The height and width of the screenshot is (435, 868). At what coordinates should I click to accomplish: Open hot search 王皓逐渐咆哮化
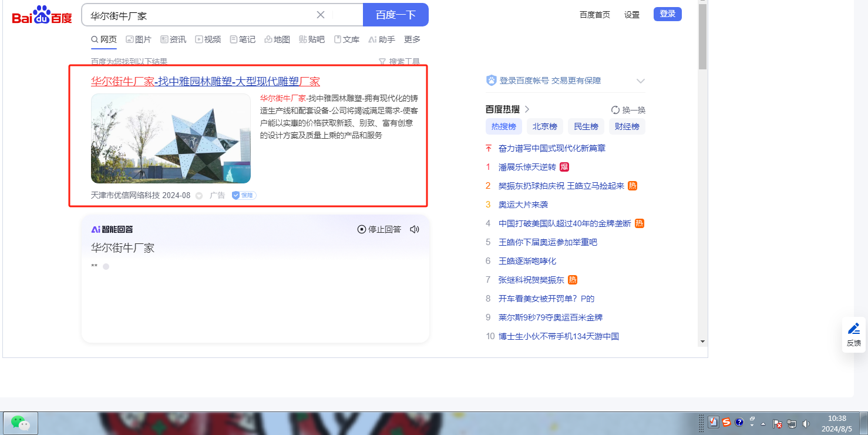(x=527, y=261)
